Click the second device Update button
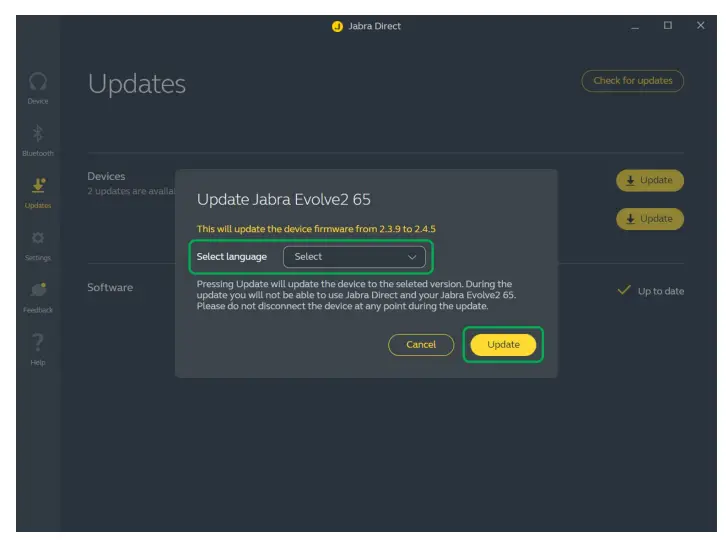The height and width of the screenshot is (547, 727). pyautogui.click(x=650, y=219)
